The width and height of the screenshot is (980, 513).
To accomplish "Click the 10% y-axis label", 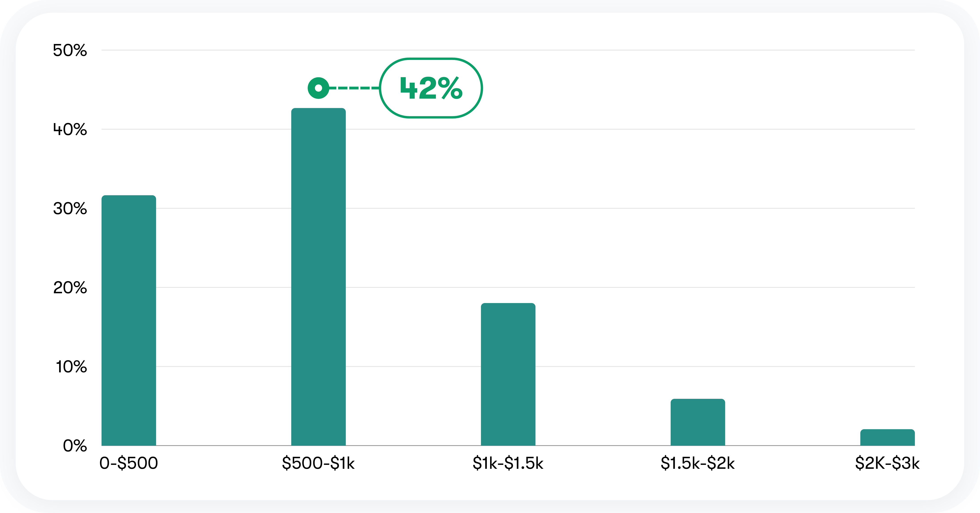I will pos(71,367).
